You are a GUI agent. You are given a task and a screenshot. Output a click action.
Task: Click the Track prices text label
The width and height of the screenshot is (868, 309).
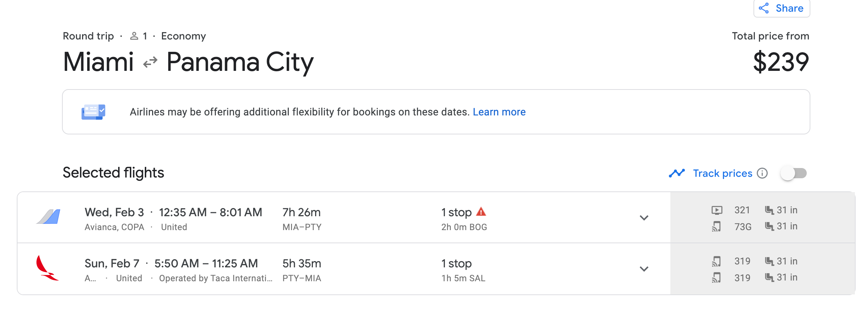pyautogui.click(x=722, y=173)
